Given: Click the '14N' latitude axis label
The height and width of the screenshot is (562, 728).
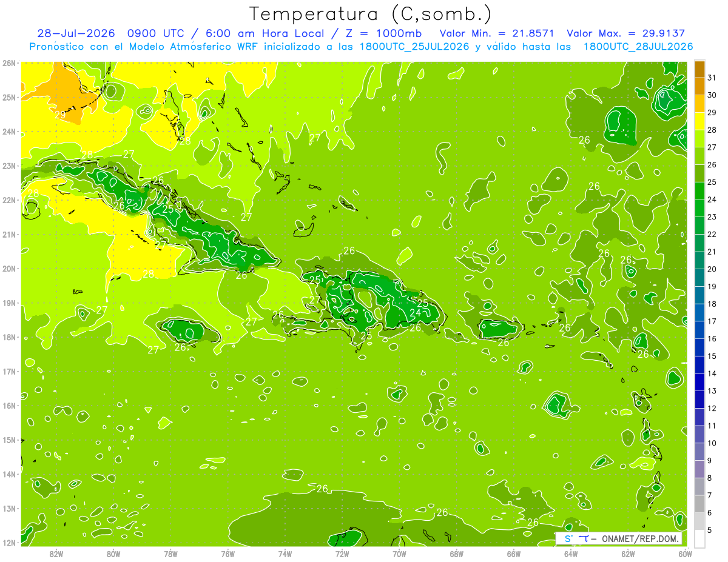Looking at the screenshot, I should (x=8, y=474).
